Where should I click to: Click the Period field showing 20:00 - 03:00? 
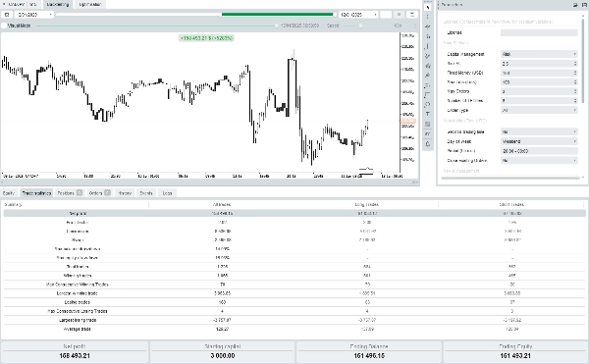(539, 151)
